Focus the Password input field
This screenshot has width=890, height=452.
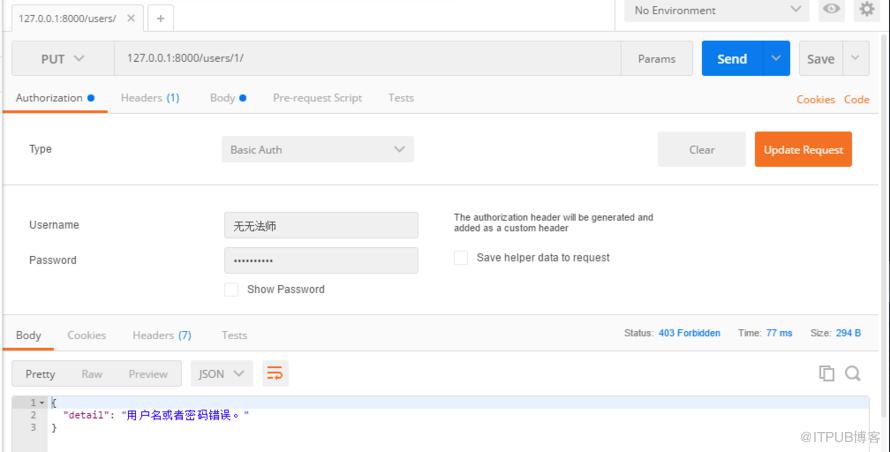[321, 261]
